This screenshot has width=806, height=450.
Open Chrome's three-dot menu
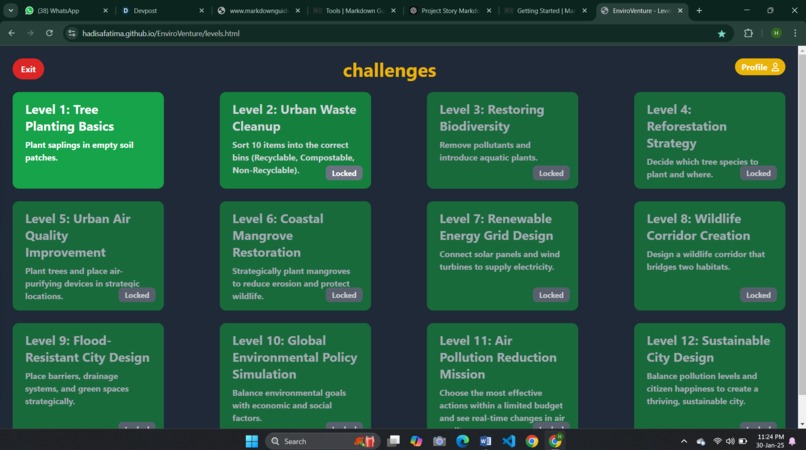(x=795, y=33)
